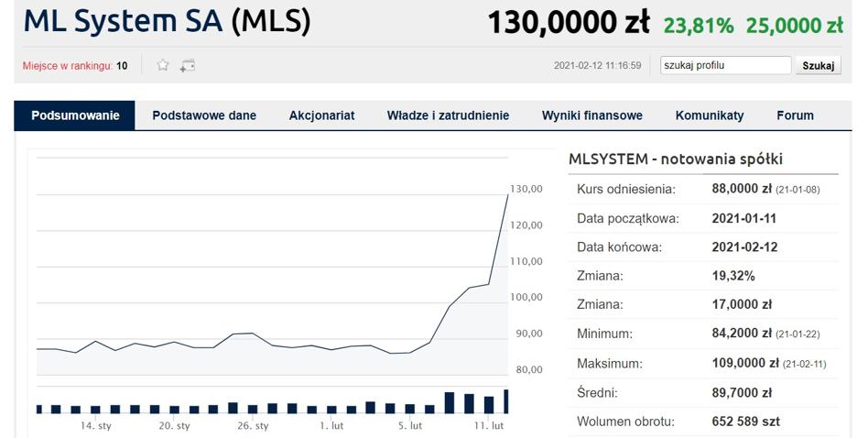
Task: Focus the szukaj profilu input field
Action: tap(726, 65)
